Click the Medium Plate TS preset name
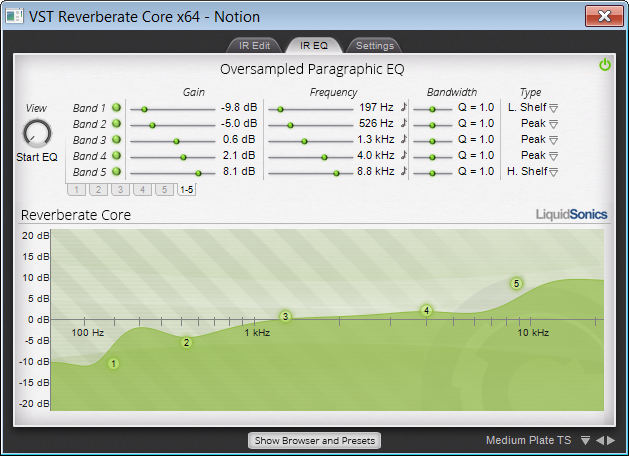629x456 pixels. tap(528, 440)
